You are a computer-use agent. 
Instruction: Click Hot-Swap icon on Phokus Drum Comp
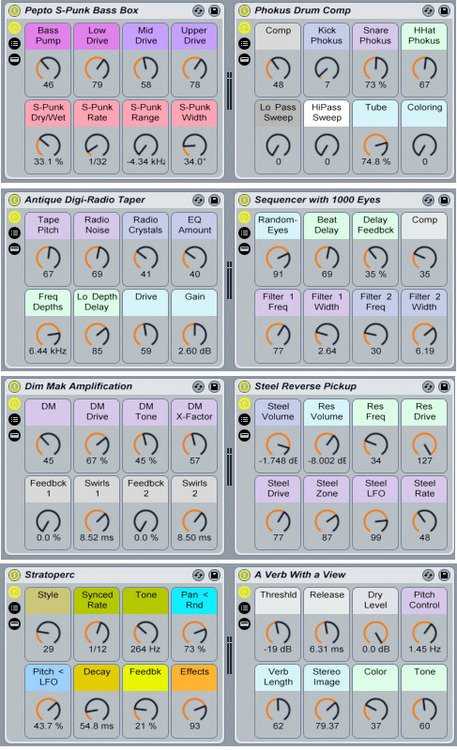tap(428, 10)
